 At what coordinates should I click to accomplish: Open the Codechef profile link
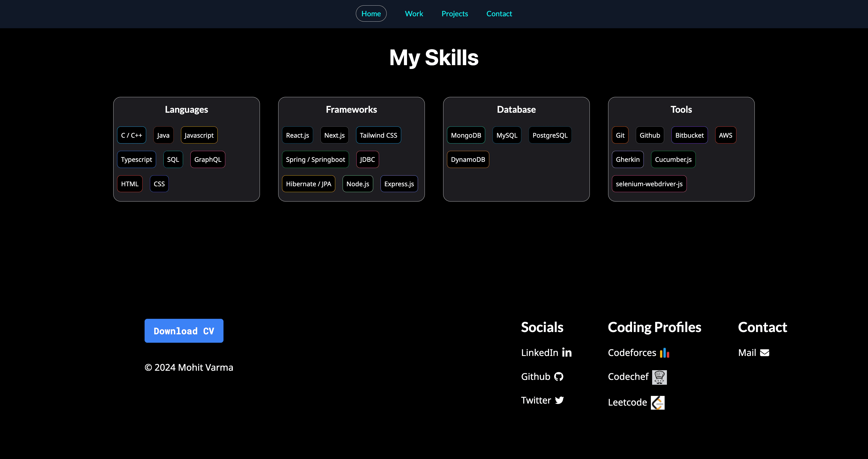(x=637, y=377)
